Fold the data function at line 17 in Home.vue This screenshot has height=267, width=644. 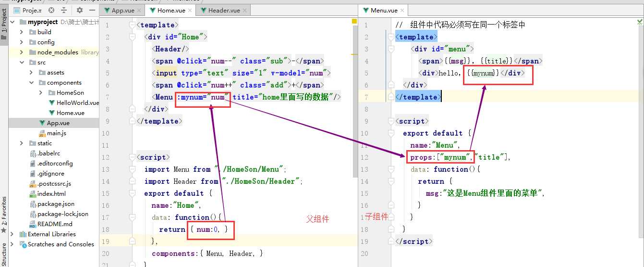133,217
